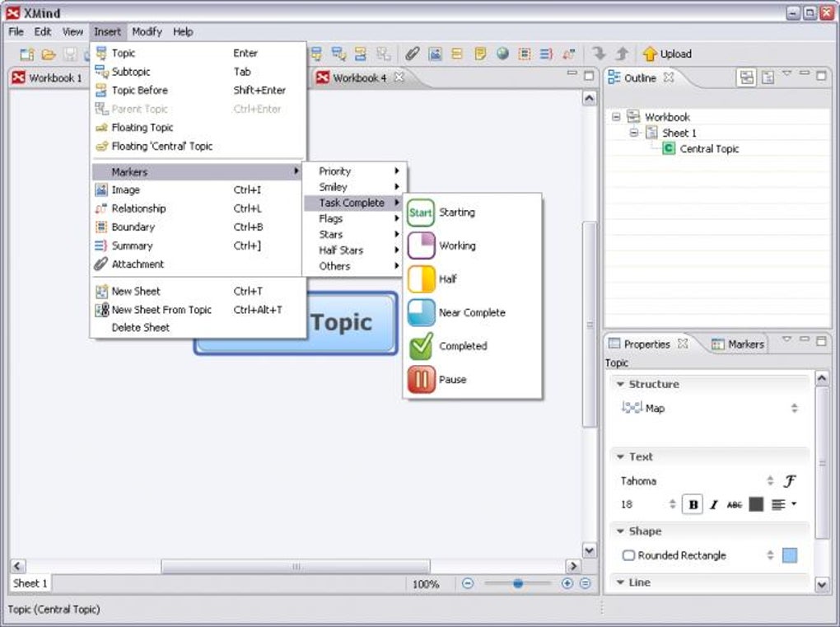Screen dimensions: 840x627
Task: Click the Insert Image toolbar icon
Action: 435,54
